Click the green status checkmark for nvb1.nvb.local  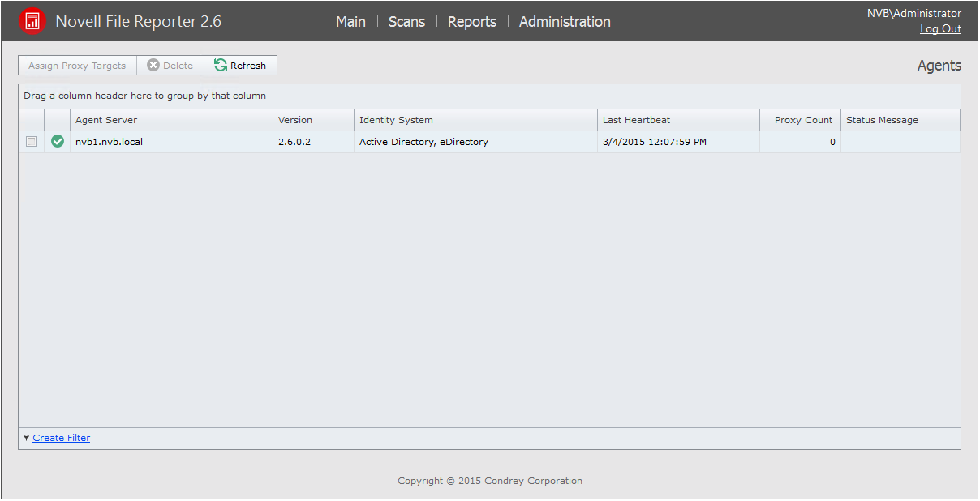click(x=58, y=142)
